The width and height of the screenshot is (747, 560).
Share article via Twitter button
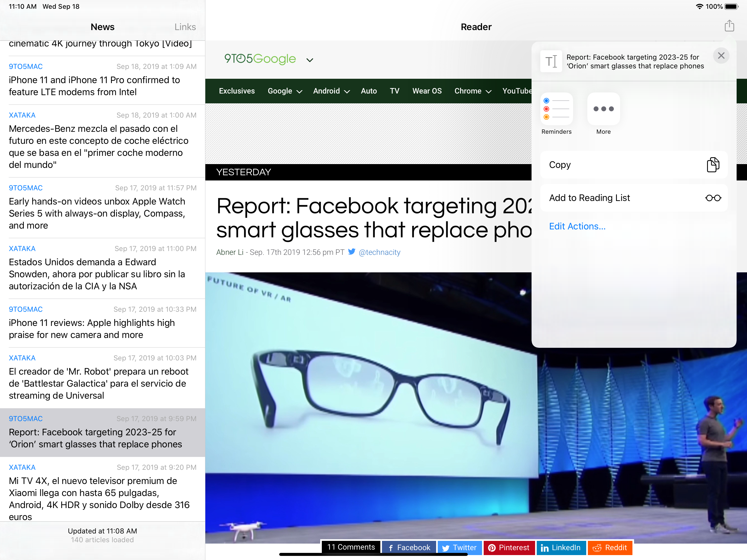pyautogui.click(x=460, y=547)
